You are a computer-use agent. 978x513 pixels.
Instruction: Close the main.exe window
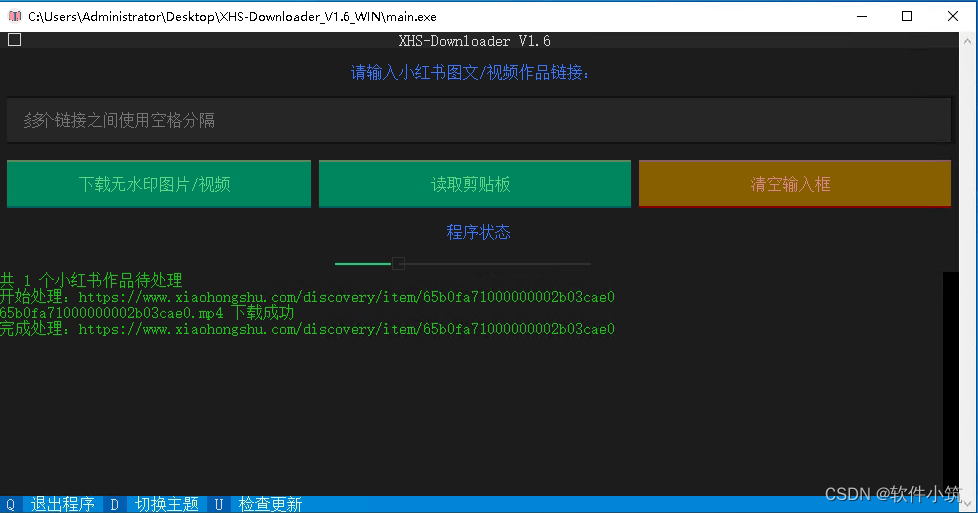click(x=952, y=16)
